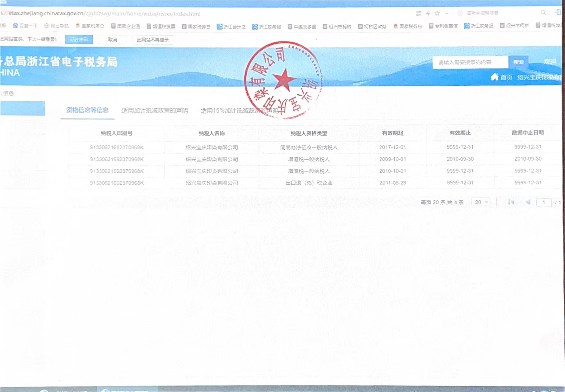Open the 网址导航 bookmark

click(x=56, y=26)
